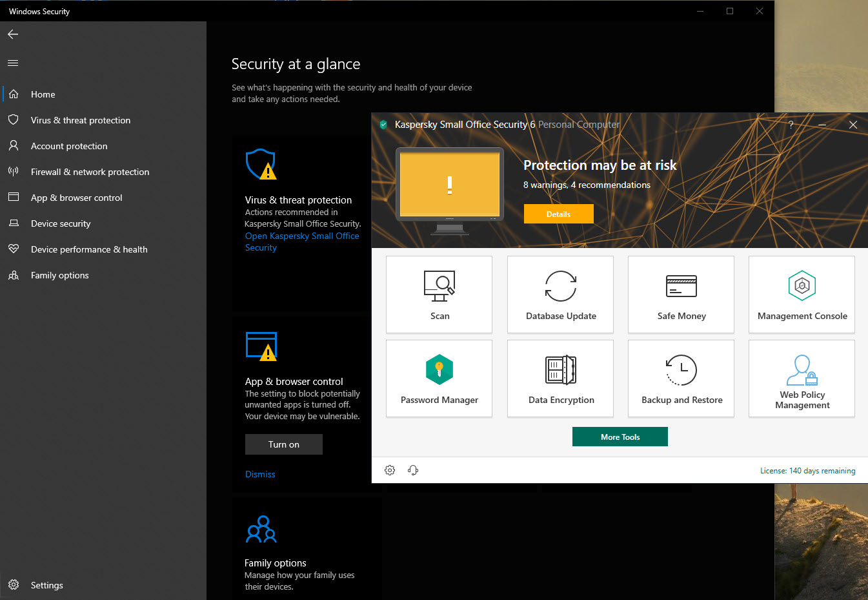Select Family options in sidebar
This screenshot has width=868, height=600.
tap(103, 275)
